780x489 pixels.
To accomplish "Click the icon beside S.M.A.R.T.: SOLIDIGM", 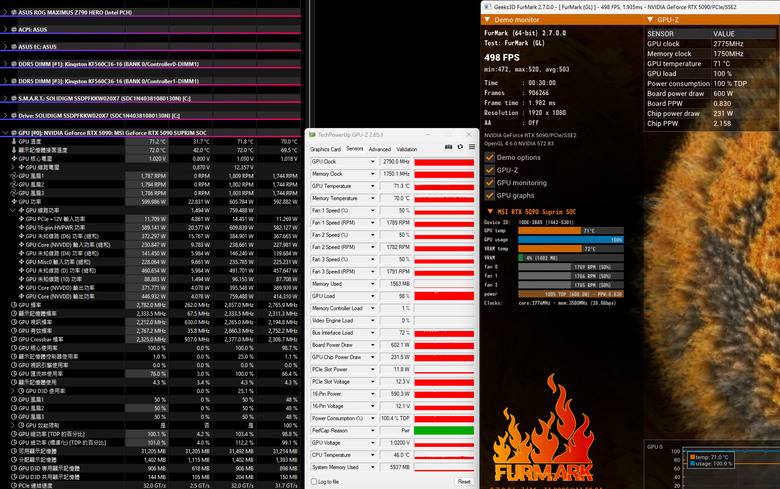I will pos(14,98).
